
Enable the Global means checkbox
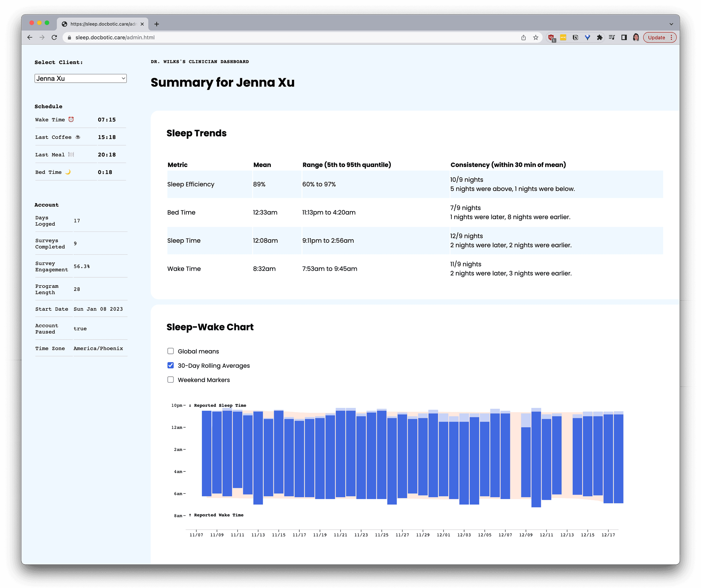(171, 351)
